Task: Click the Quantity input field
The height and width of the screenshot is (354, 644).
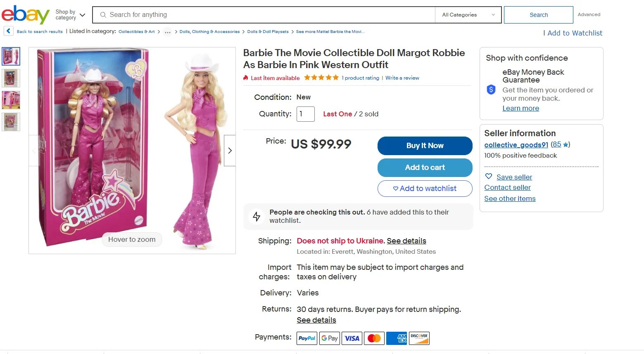Action: [x=305, y=114]
